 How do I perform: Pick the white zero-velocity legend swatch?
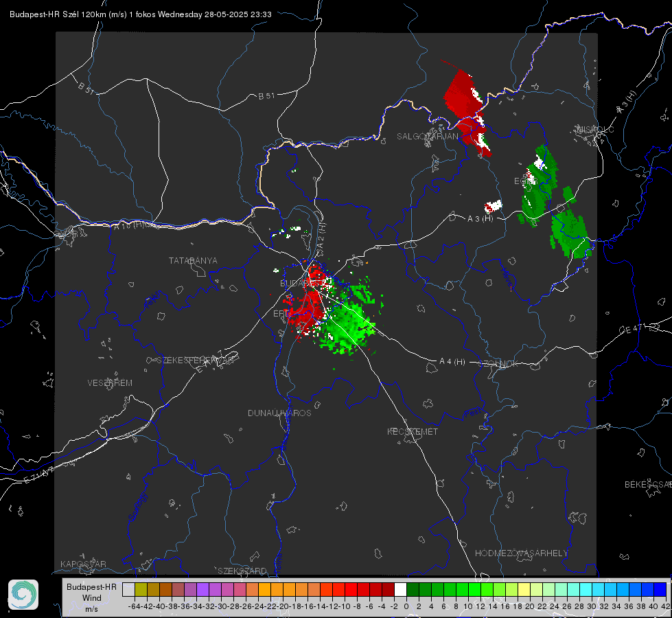400,589
